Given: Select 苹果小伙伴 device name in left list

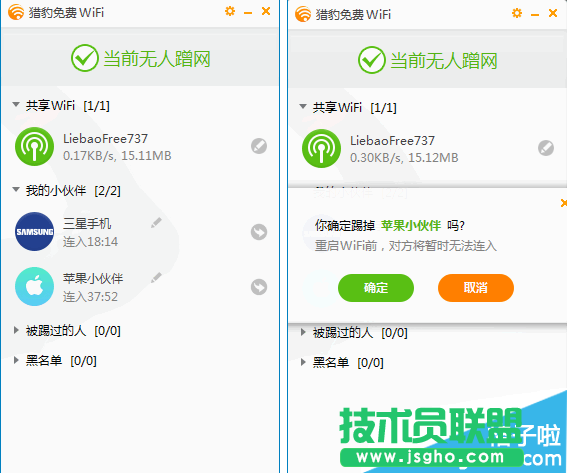Looking at the screenshot, I should (x=93, y=278).
